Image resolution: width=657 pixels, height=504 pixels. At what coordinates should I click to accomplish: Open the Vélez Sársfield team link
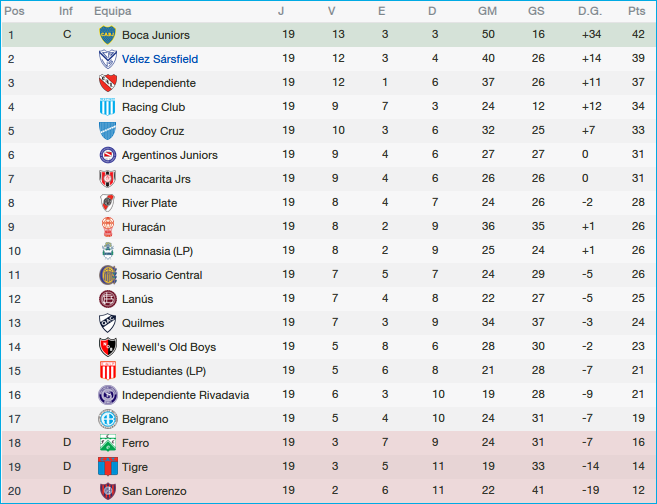(x=160, y=59)
